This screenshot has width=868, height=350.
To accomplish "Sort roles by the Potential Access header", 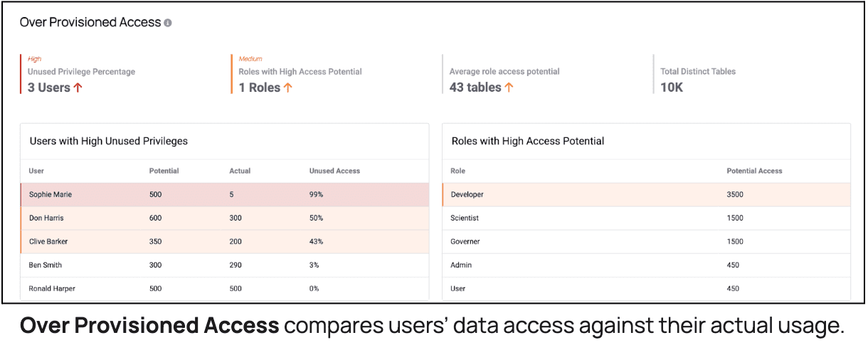I will (754, 171).
